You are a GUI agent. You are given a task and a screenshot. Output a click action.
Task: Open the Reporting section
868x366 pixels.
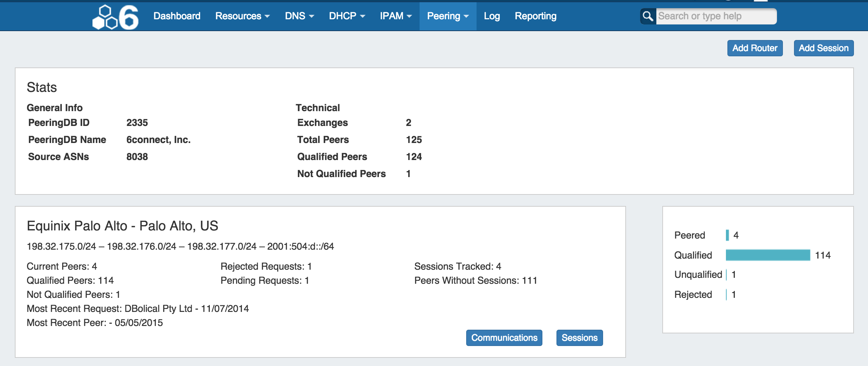pyautogui.click(x=535, y=16)
